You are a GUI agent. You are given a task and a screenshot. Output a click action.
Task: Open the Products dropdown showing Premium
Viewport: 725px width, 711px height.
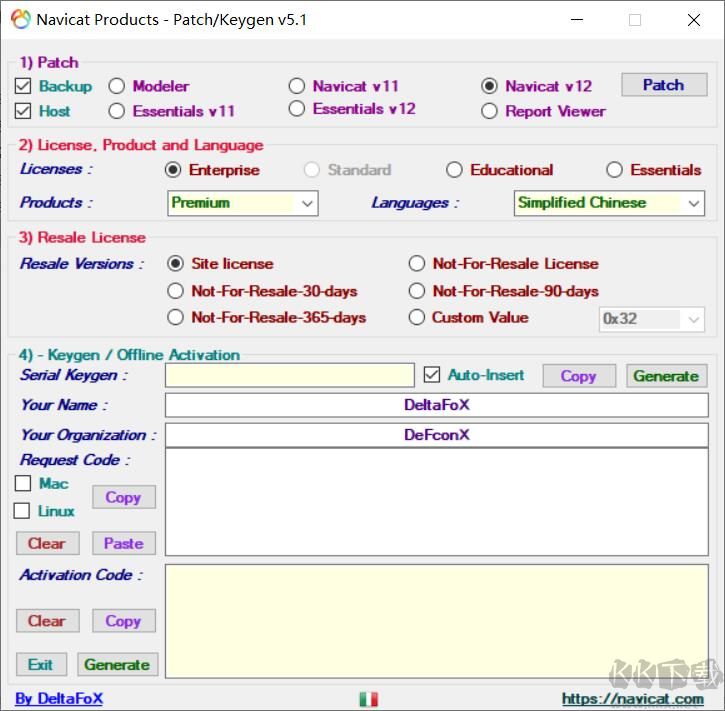coord(243,203)
